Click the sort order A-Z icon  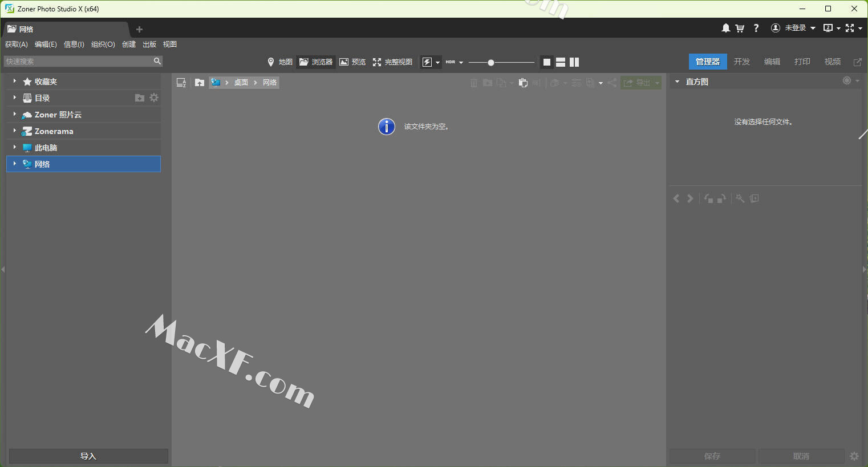181,83
